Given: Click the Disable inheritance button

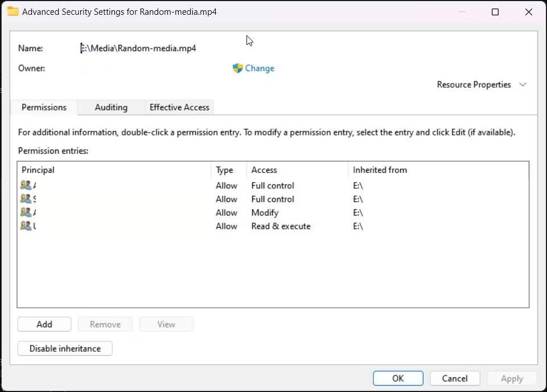Looking at the screenshot, I should pyautogui.click(x=65, y=348).
